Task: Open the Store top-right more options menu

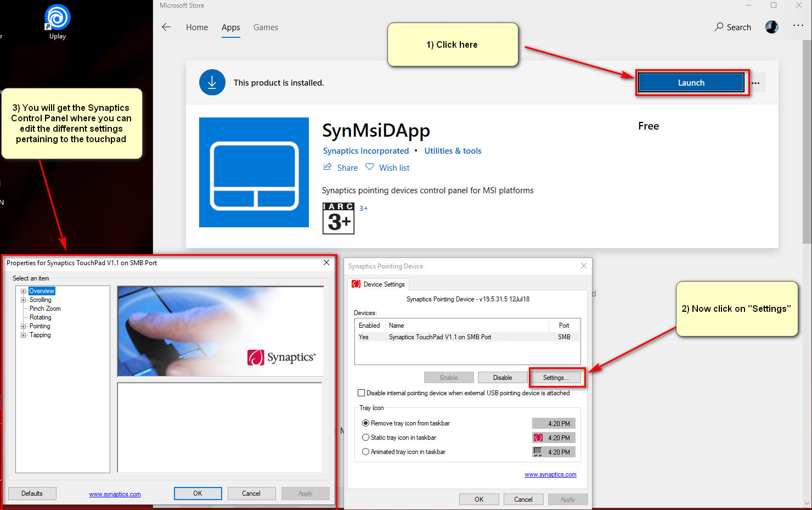Action: pos(798,26)
